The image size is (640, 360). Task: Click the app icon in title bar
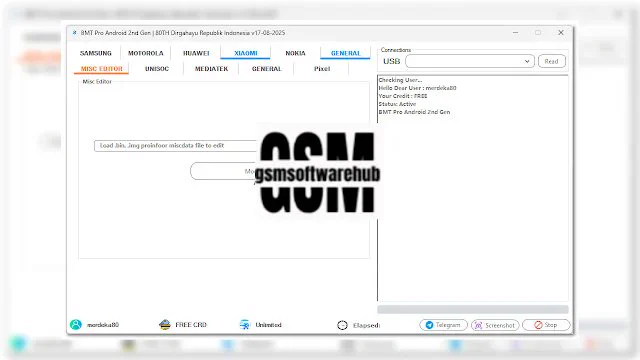[x=74, y=33]
